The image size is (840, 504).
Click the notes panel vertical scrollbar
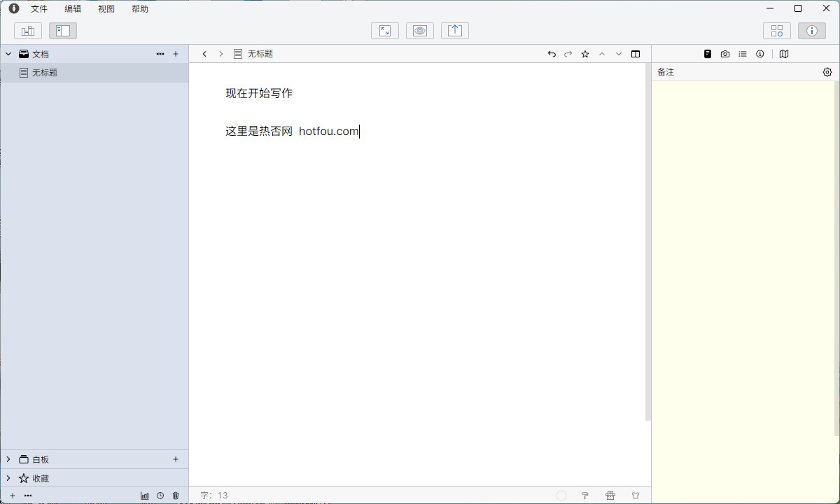click(837, 258)
